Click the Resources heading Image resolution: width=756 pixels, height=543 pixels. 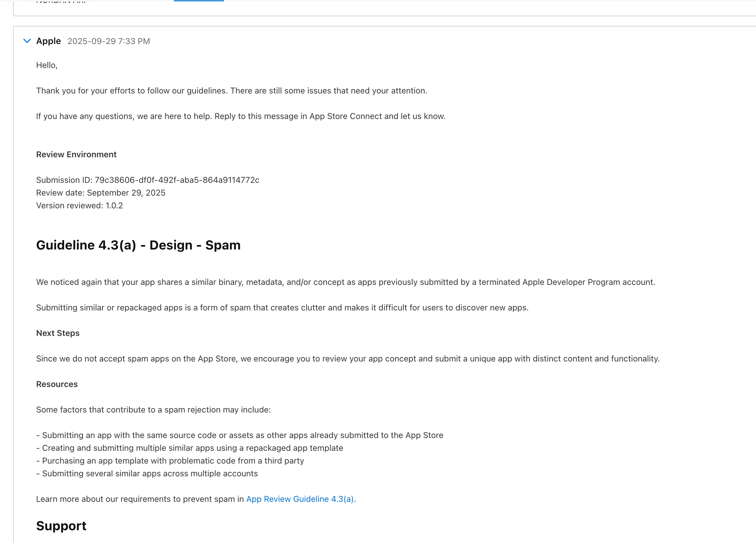point(57,384)
